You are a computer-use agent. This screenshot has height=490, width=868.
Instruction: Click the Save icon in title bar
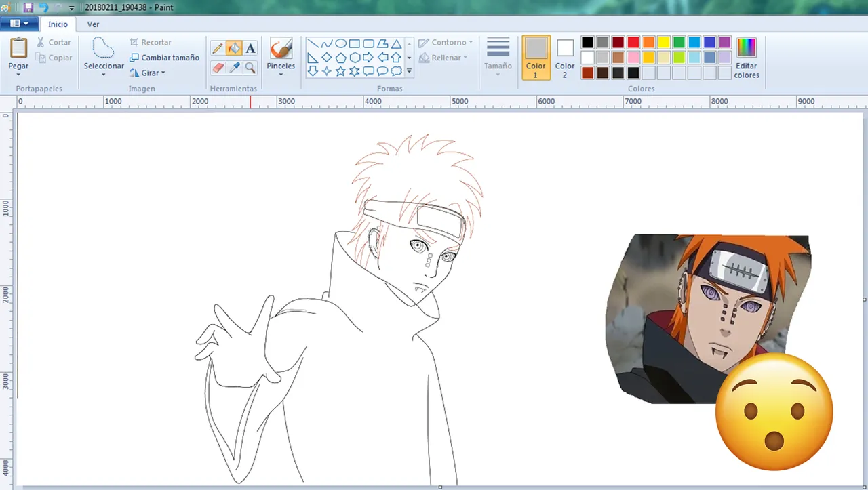point(28,7)
